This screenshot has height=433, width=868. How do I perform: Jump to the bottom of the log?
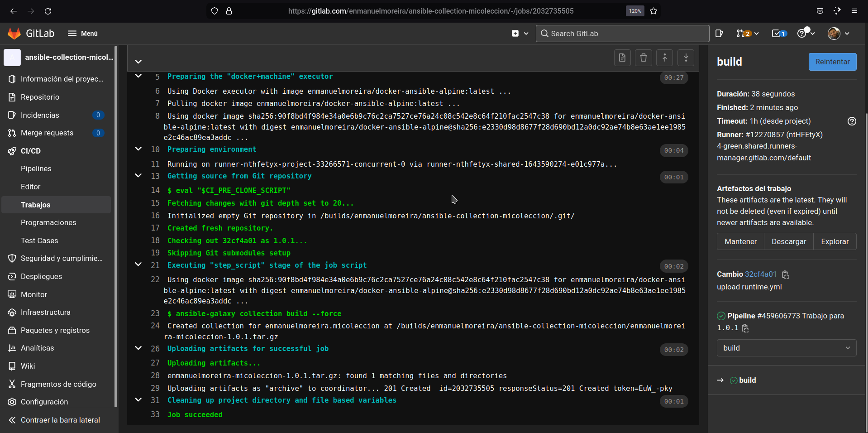686,58
